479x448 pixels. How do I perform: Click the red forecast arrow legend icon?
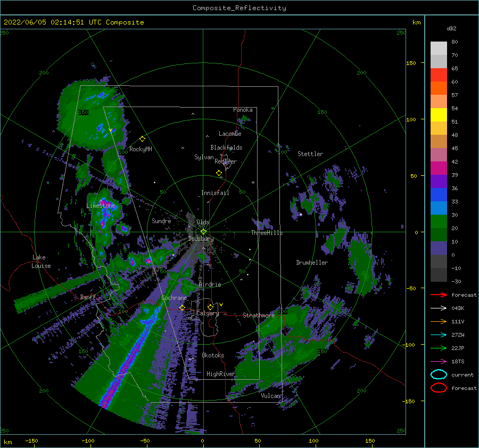(439, 295)
